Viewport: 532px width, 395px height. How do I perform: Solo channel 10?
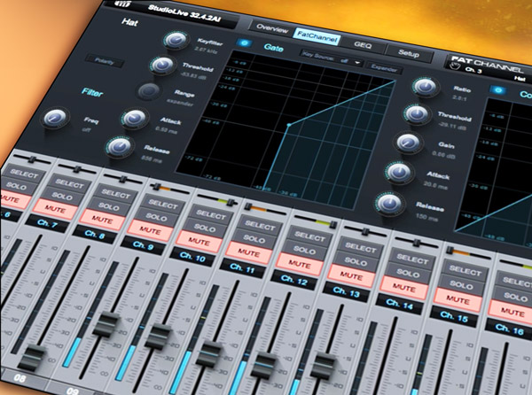click(x=206, y=228)
